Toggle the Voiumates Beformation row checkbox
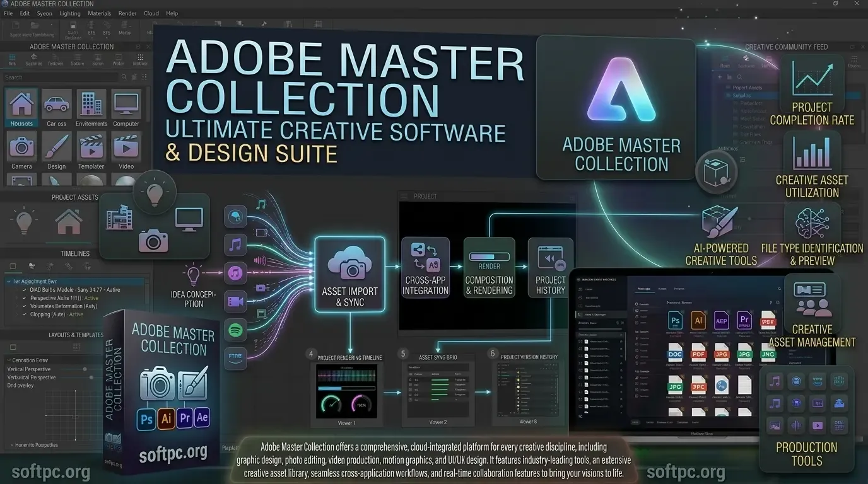The width and height of the screenshot is (868, 484). [x=25, y=306]
